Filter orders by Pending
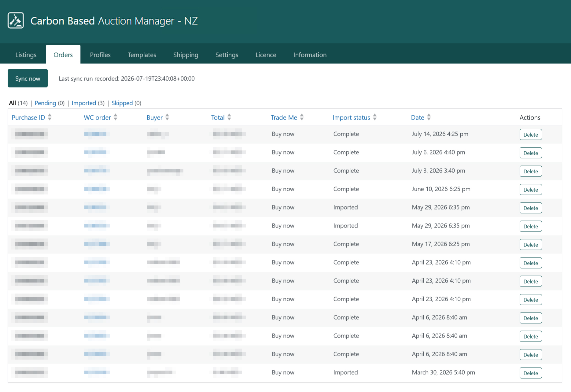The width and height of the screenshot is (571, 392). [x=45, y=103]
